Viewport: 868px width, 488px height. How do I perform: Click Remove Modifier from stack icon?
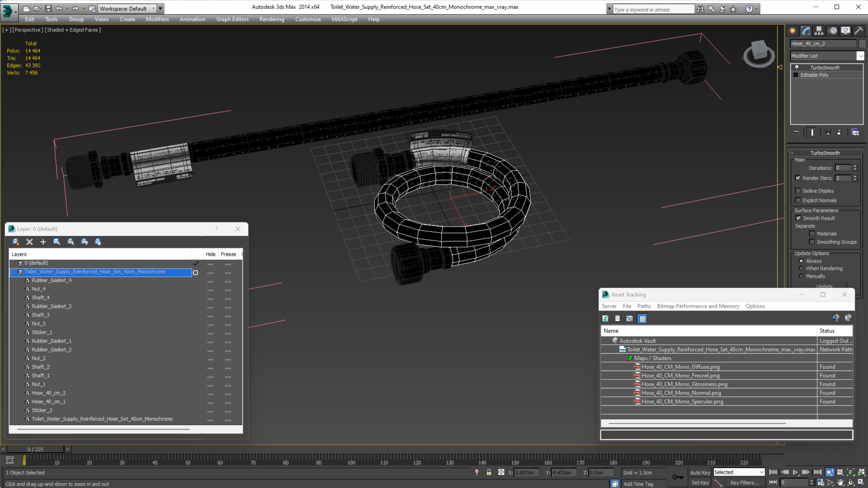tap(839, 132)
